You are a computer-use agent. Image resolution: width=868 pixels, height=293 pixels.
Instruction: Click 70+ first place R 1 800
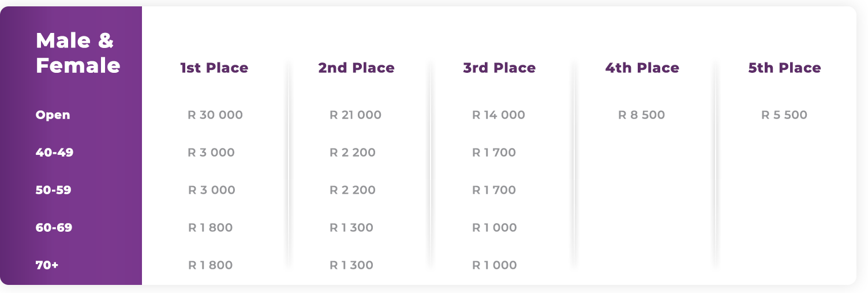[211, 265]
